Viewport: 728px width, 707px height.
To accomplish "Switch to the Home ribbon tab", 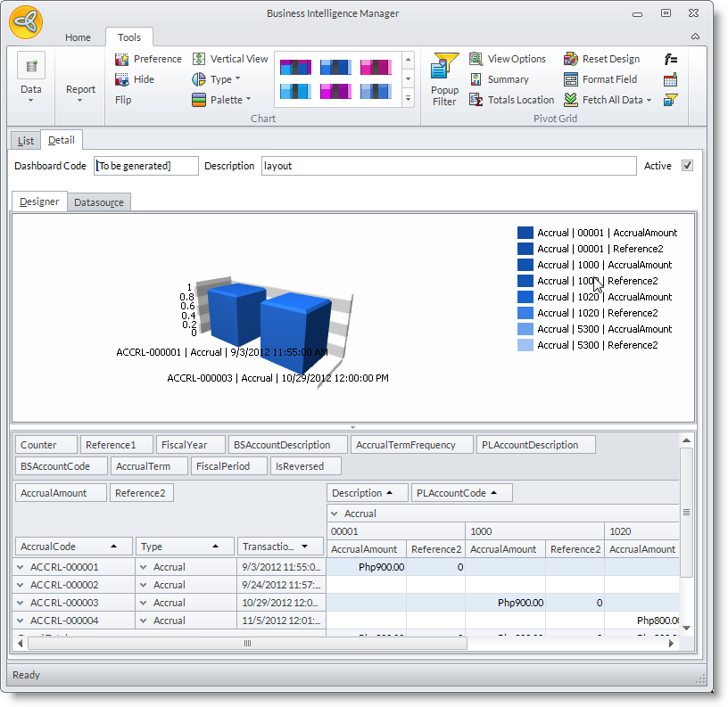I will (x=78, y=37).
